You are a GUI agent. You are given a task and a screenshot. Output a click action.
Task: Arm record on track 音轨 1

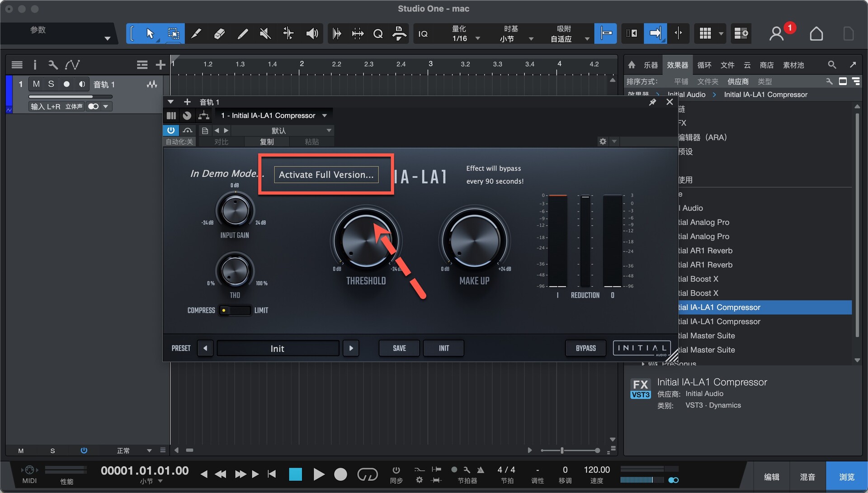[x=66, y=84]
